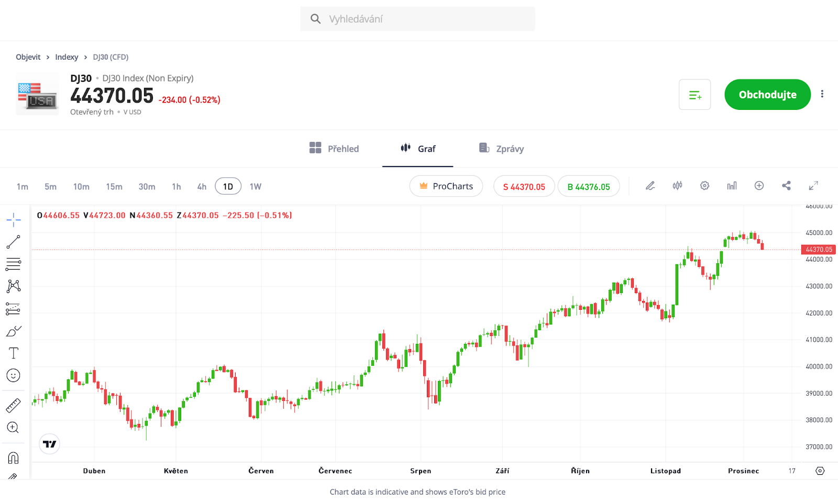Select the pattern drawing tool
The image size is (838, 504).
coord(14,286)
